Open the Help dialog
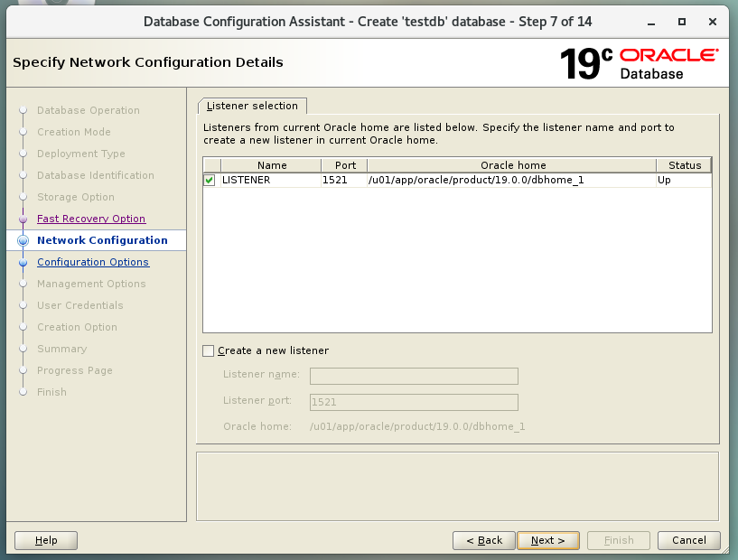Viewport: 738px width, 560px height. coord(46,540)
